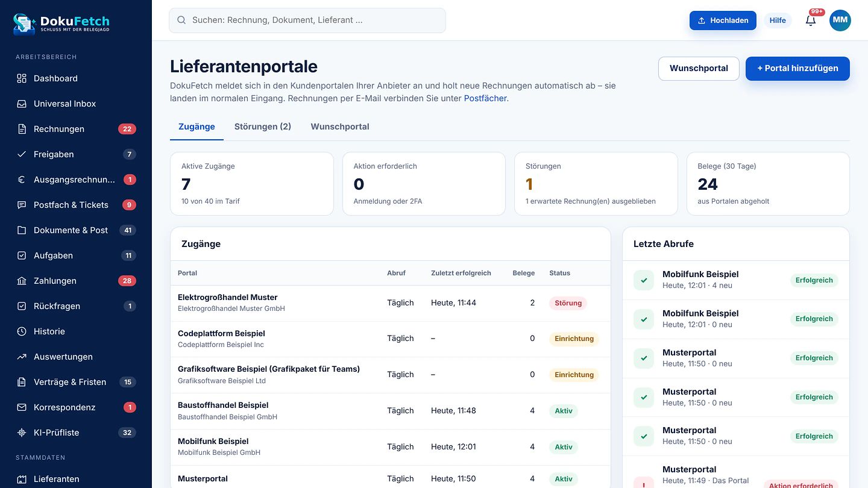Click the Aktion erforderlich stat card
Screen dimensions: 868x488
424,184
